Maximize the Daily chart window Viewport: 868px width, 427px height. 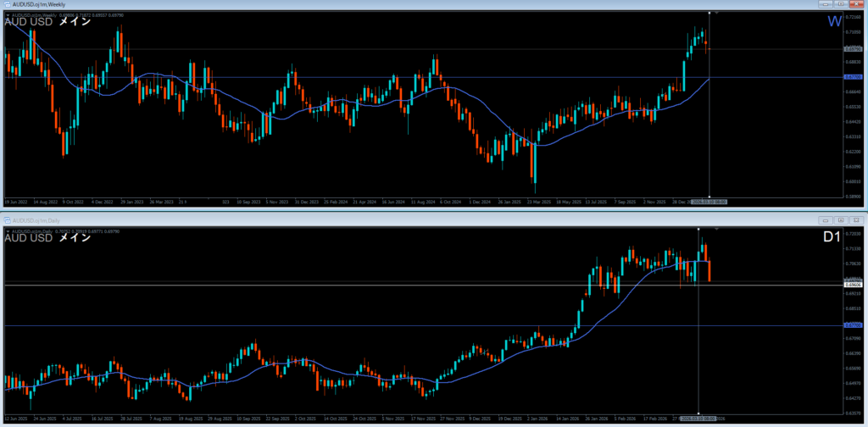tap(841, 220)
